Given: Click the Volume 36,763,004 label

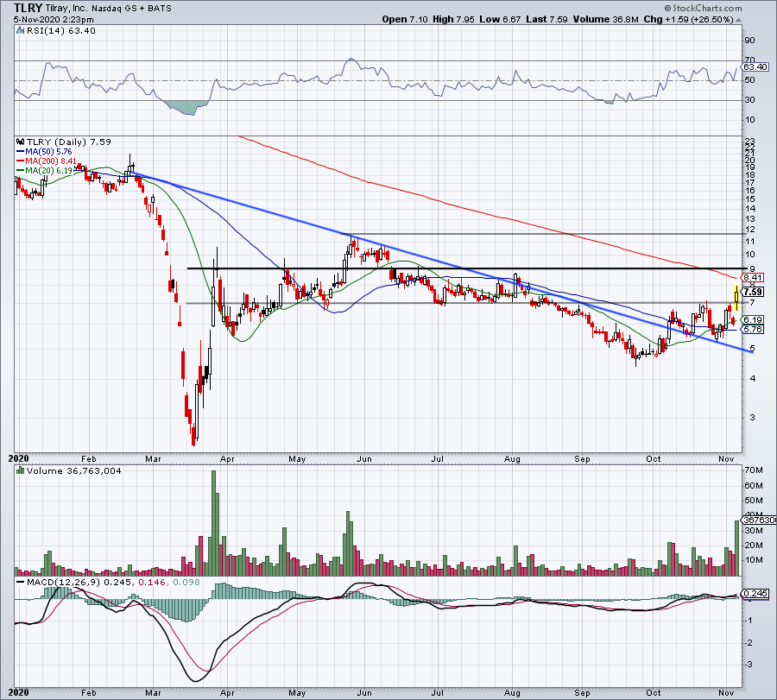Looking at the screenshot, I should (x=74, y=470).
